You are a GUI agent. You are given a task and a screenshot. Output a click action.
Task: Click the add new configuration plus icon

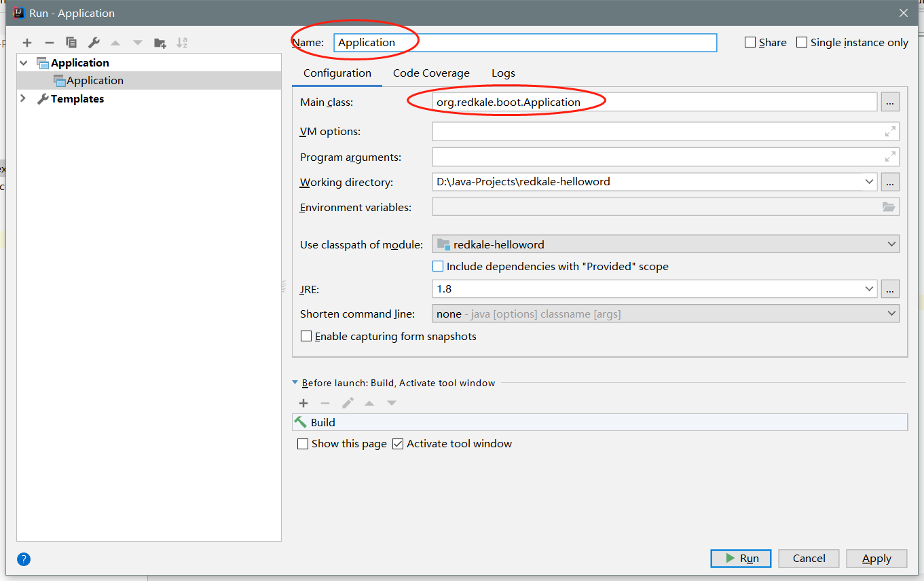pos(27,43)
